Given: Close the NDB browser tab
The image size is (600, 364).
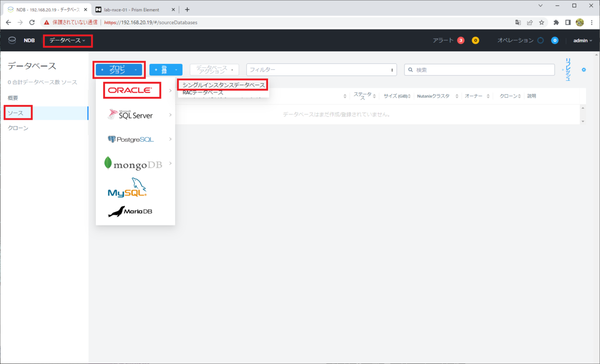Looking at the screenshot, I should (x=85, y=9).
